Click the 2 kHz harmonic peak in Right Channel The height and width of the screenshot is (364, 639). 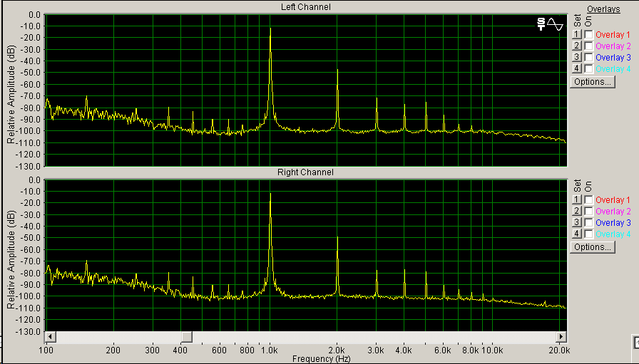coord(337,237)
